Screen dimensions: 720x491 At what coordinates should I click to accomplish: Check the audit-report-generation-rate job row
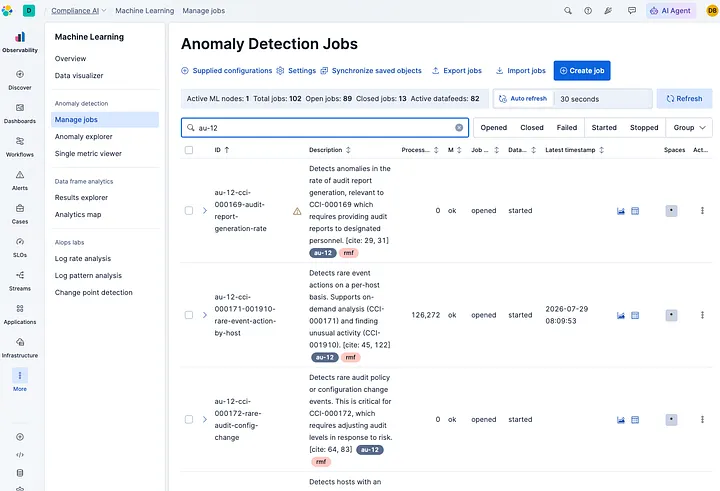coord(189,210)
